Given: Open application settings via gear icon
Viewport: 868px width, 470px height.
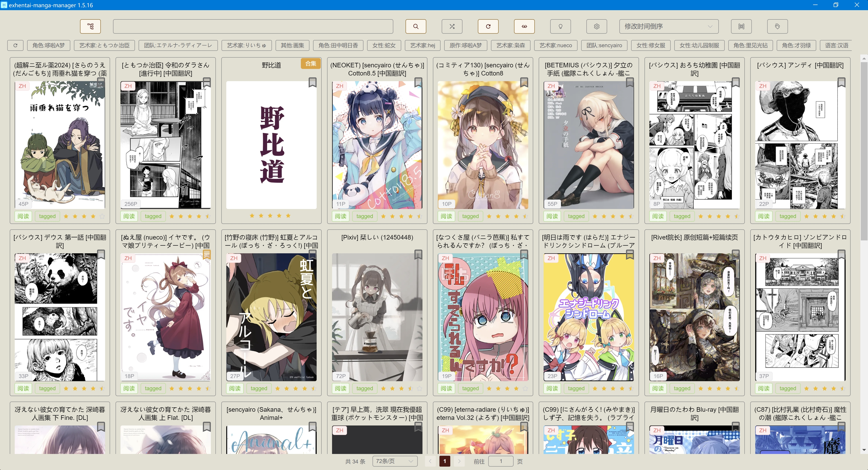Looking at the screenshot, I should pyautogui.click(x=597, y=26).
